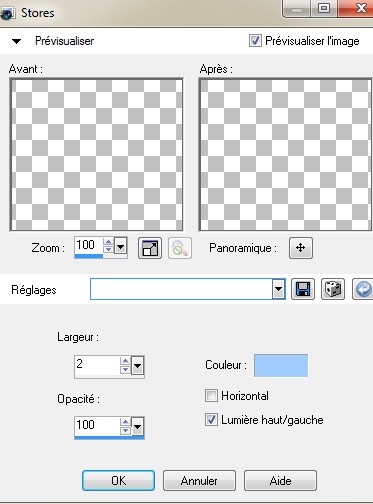Click the blue bar under Opacité value
The width and height of the screenshot is (373, 504).
[x=109, y=438]
